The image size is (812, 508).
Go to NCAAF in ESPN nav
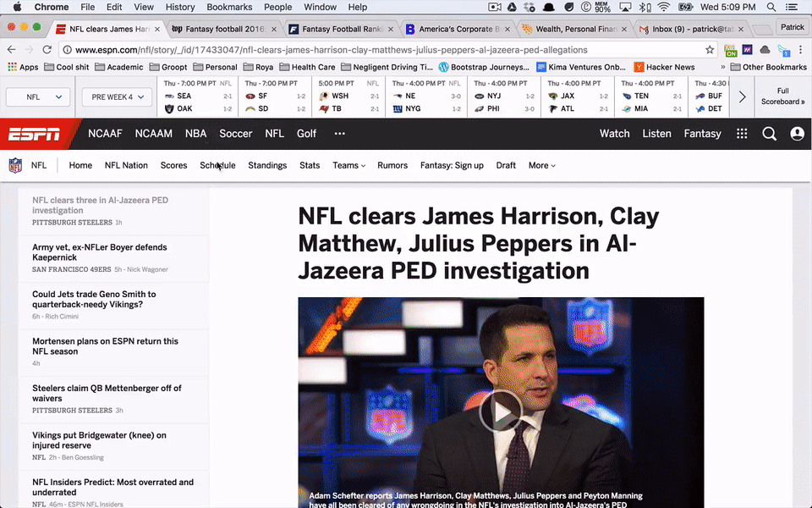coord(105,134)
